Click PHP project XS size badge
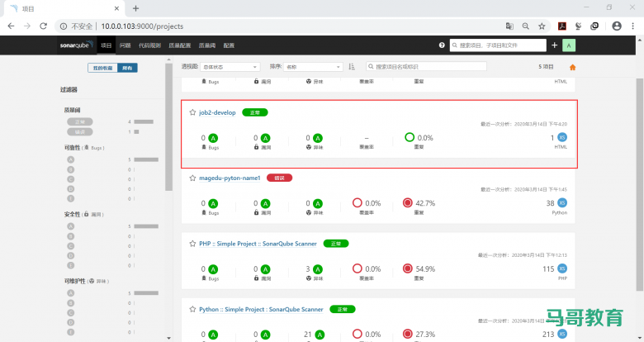644x342 pixels. click(562, 268)
